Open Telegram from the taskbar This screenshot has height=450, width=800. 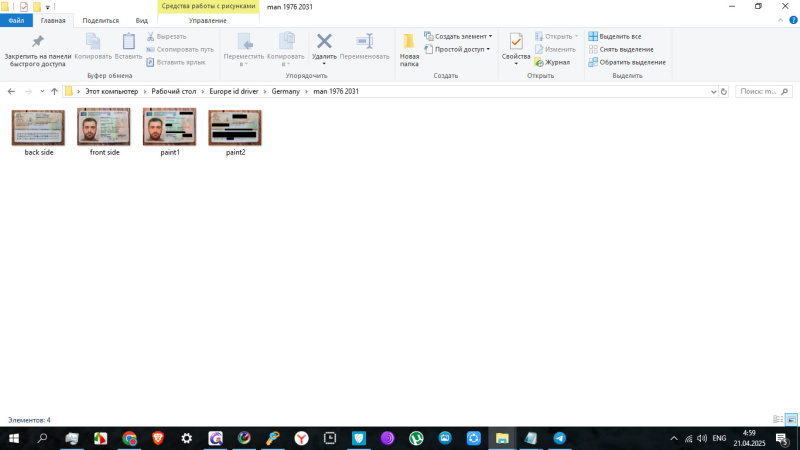click(560, 438)
